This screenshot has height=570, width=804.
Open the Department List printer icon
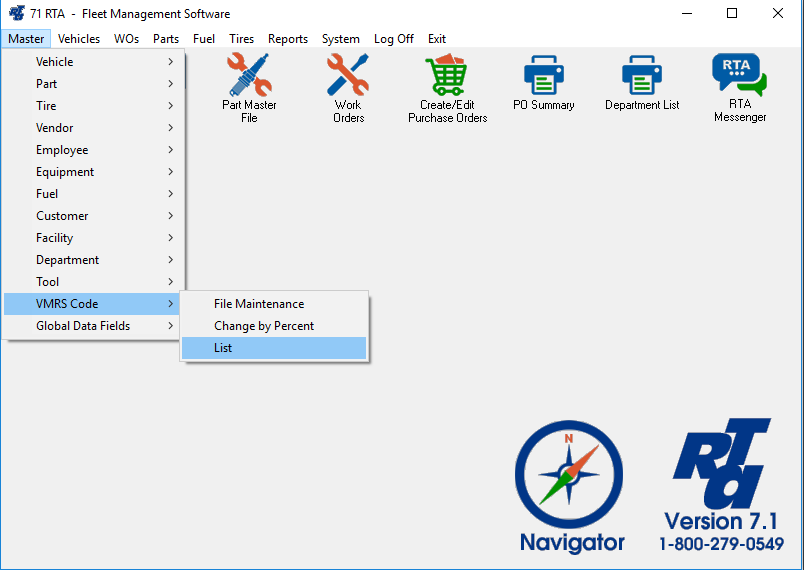641,76
